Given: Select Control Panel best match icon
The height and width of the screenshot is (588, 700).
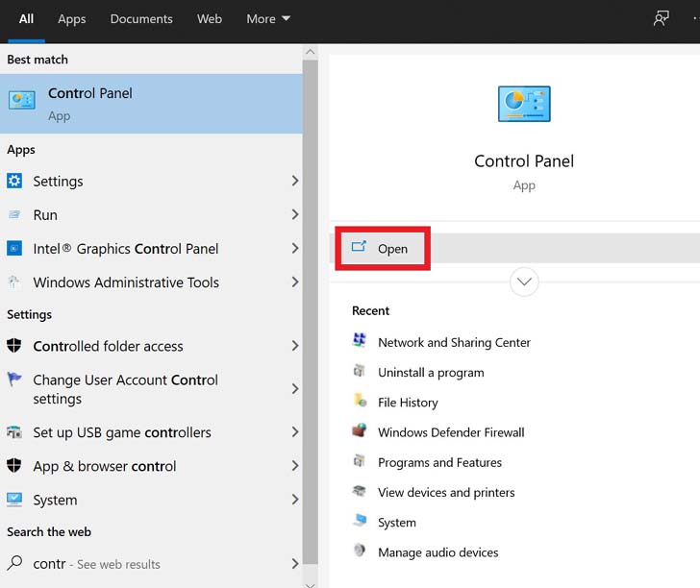Looking at the screenshot, I should tap(21, 100).
